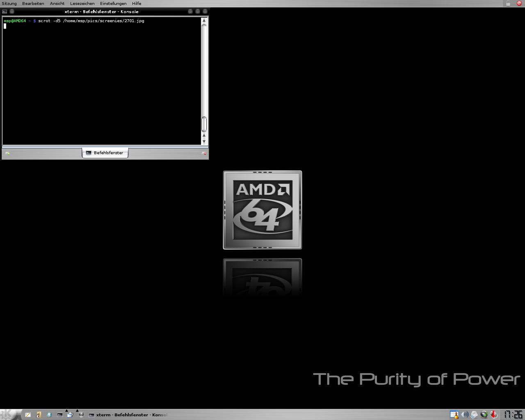Click the Konsole scrollbar up arrow at top
Screen dimensions: 525x420
click(204, 21)
